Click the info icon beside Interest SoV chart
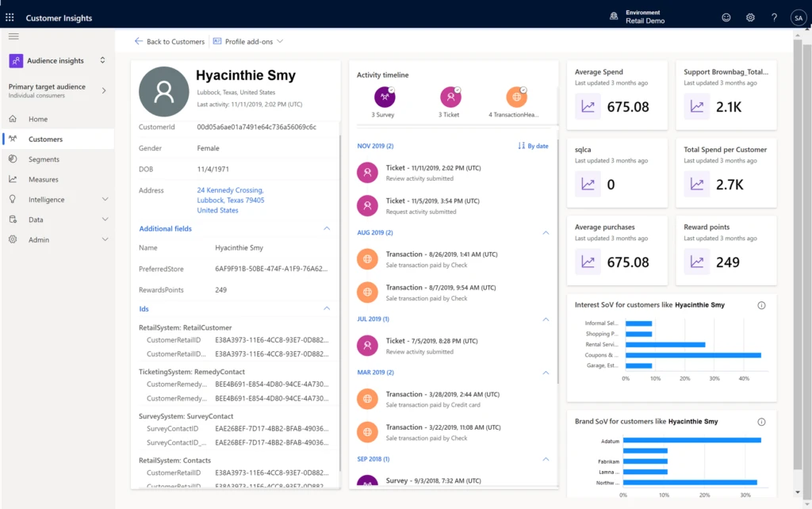The image size is (812, 509). (762, 304)
